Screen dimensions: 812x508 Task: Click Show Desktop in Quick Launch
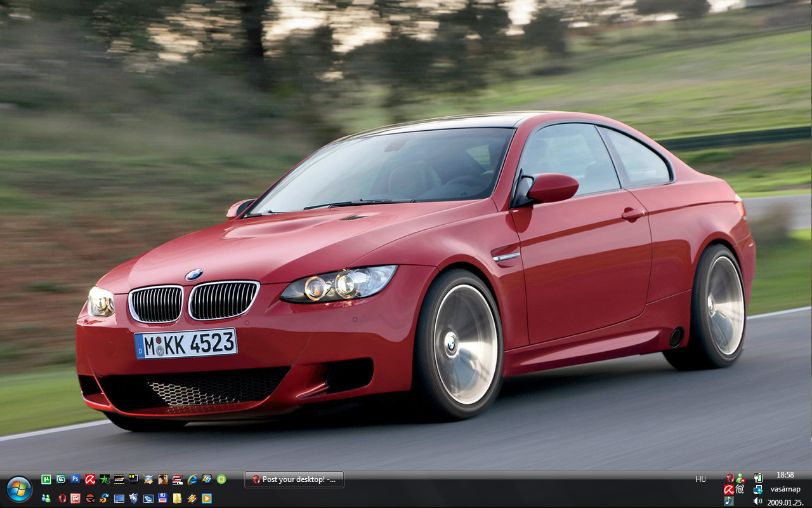point(119,498)
